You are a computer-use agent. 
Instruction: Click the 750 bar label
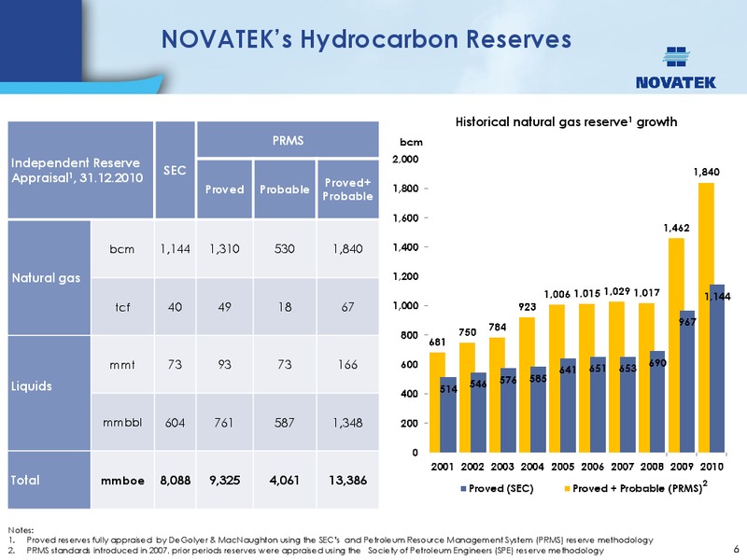pyautogui.click(x=468, y=332)
